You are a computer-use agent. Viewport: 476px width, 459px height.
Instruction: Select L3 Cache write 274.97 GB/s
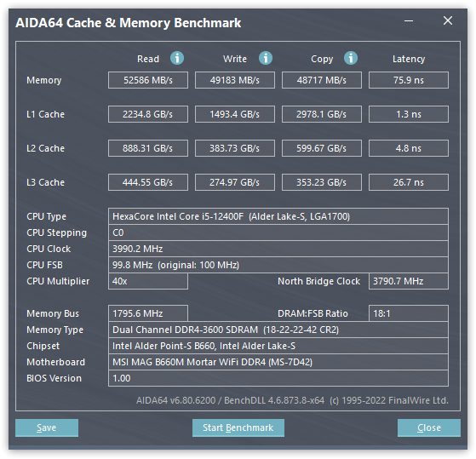click(235, 182)
